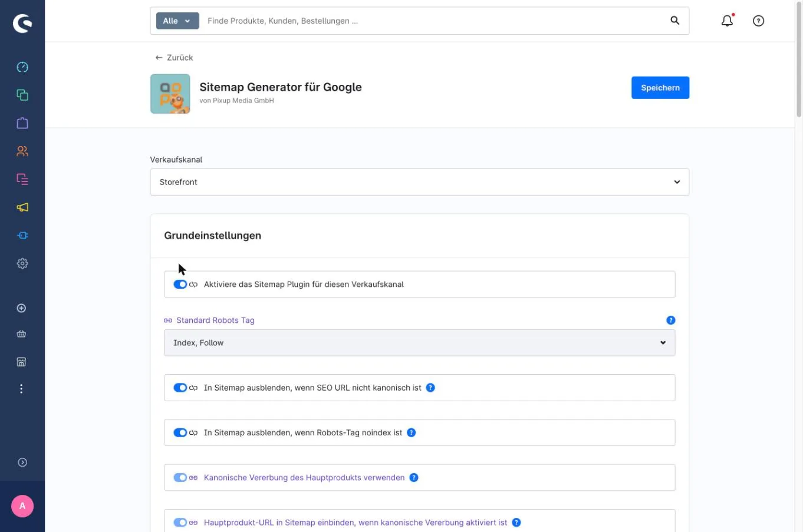This screenshot has width=803, height=532.
Task: Click the search magnifier icon
Action: (675, 21)
